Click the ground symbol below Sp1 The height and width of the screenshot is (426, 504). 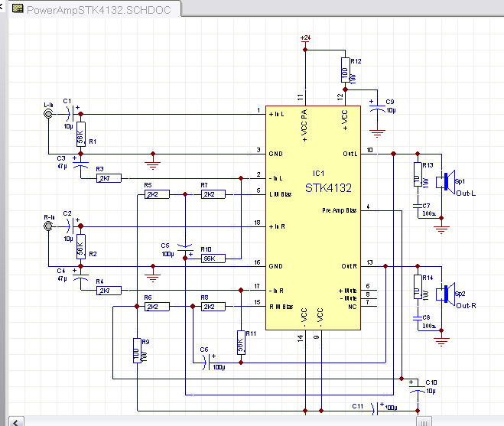441,229
